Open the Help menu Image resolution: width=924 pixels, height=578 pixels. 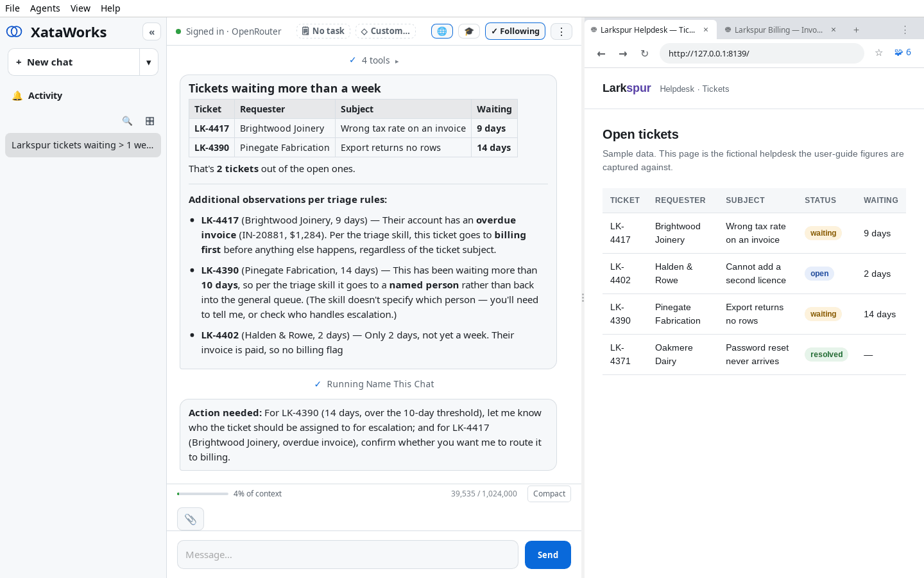click(x=110, y=8)
